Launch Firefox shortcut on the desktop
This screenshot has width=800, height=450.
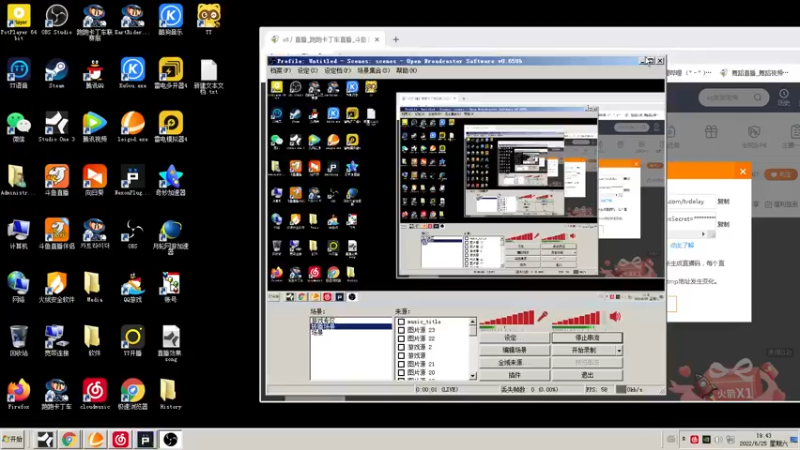tap(19, 394)
